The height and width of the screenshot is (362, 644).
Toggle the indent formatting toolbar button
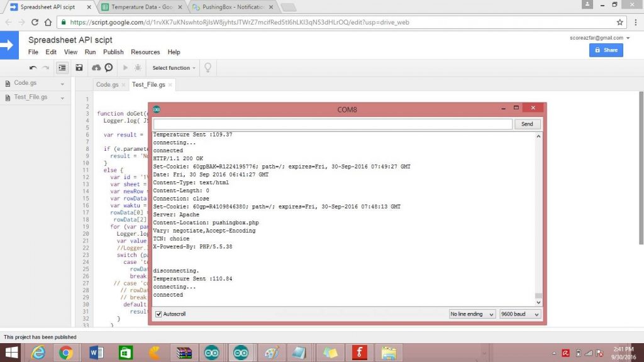pyautogui.click(x=62, y=68)
